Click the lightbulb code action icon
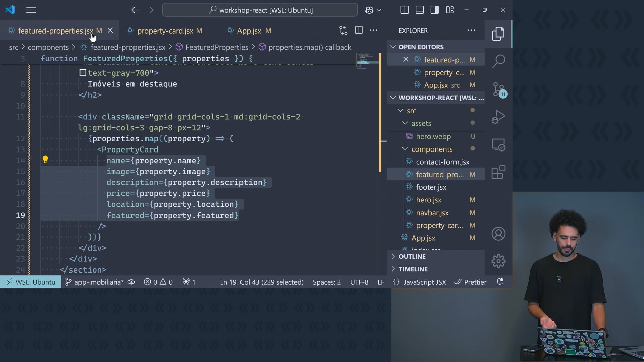 point(45,160)
